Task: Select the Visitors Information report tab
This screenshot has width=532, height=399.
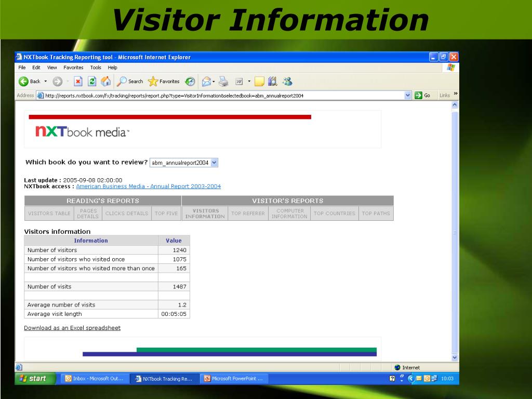Action: [205, 214]
